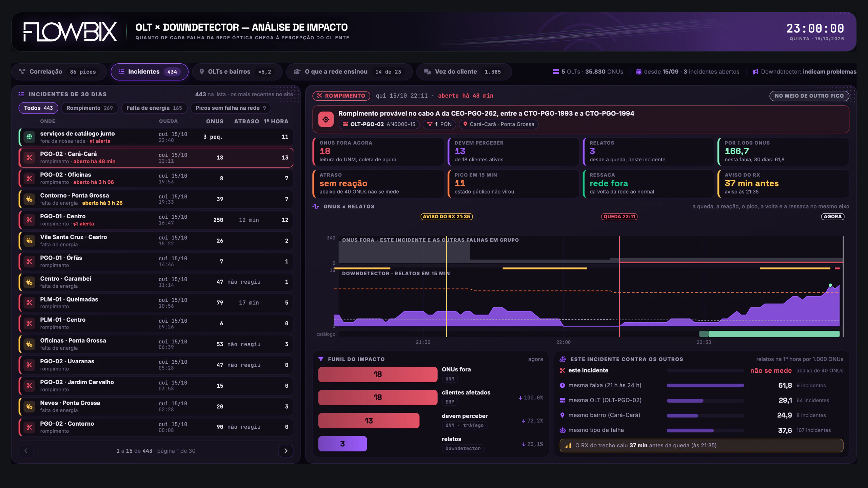
Task: Filter list by Rompimento 269
Action: click(90, 108)
